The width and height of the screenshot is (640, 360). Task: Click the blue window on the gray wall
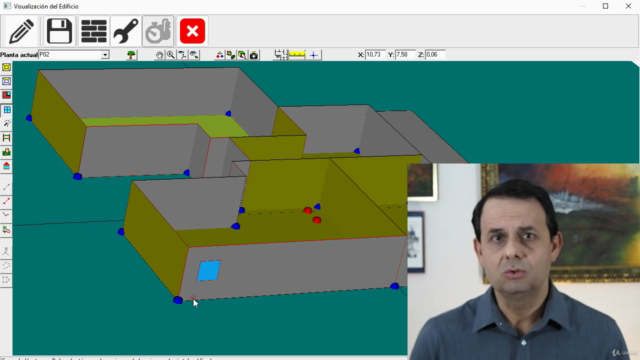pyautogui.click(x=209, y=271)
